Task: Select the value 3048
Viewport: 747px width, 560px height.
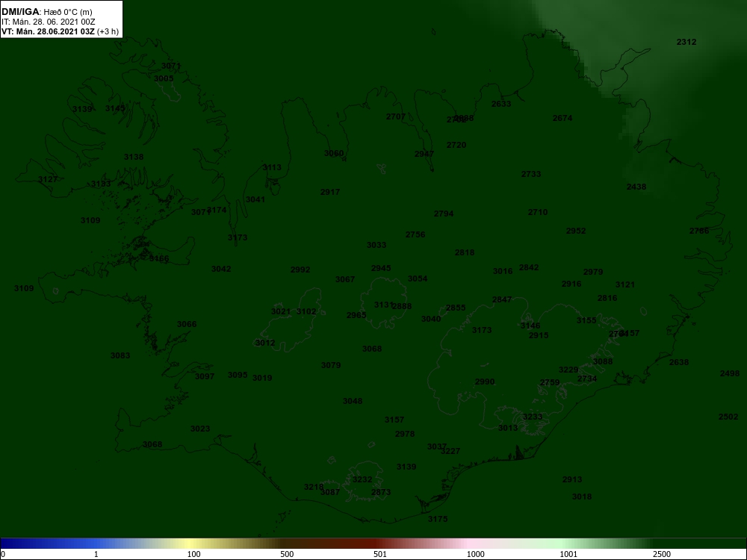Action: click(353, 402)
